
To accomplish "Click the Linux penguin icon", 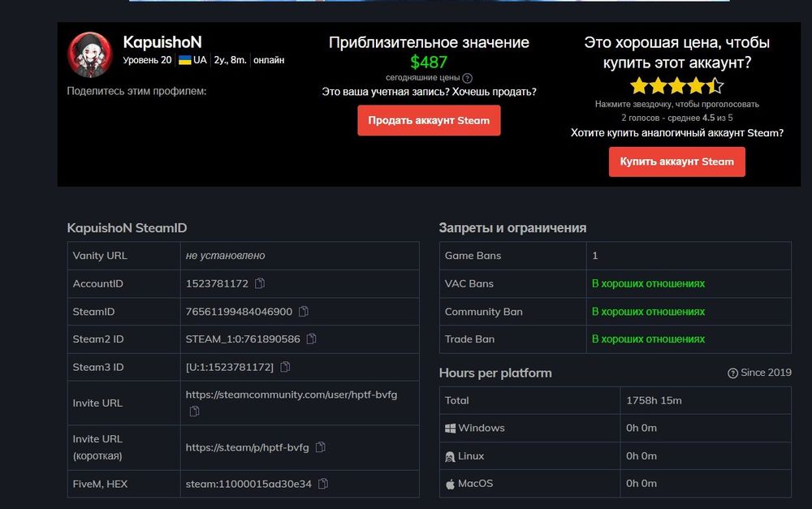I will [x=450, y=456].
